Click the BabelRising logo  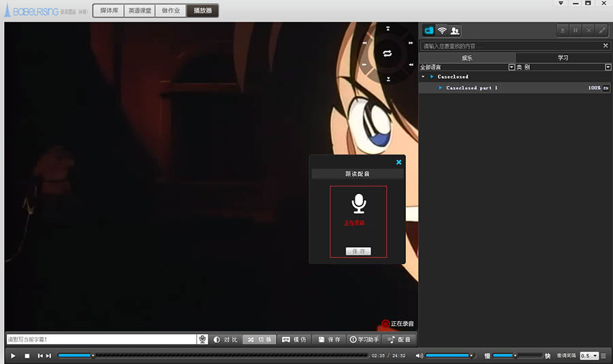coord(31,11)
